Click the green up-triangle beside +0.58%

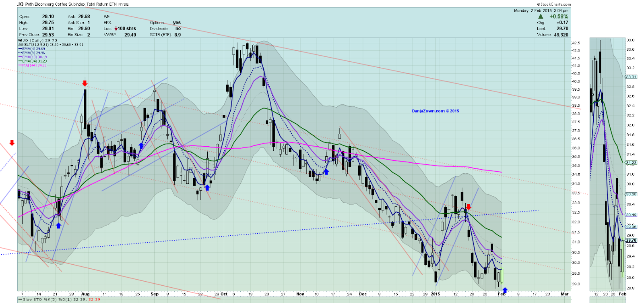[541, 17]
